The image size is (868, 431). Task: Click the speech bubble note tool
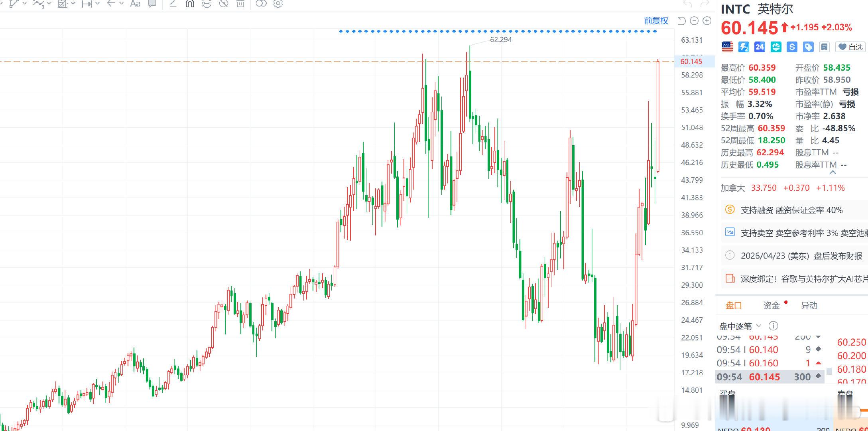tap(152, 4)
